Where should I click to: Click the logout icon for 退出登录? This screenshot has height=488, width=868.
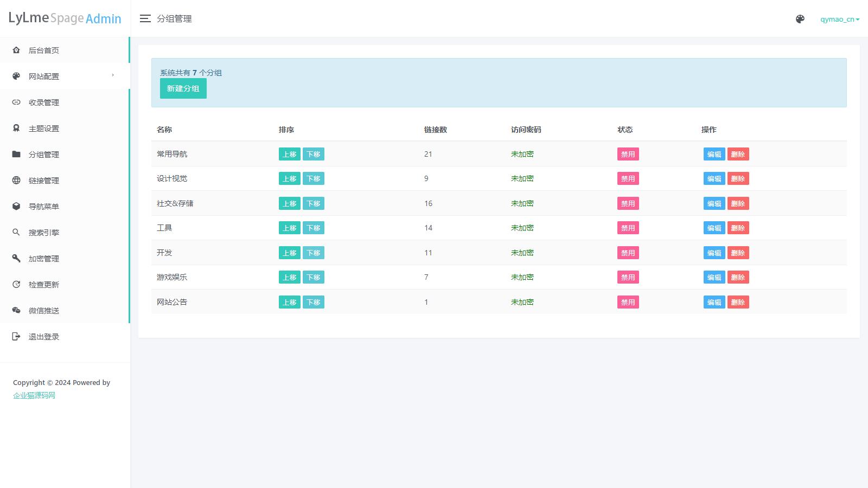[x=16, y=337]
